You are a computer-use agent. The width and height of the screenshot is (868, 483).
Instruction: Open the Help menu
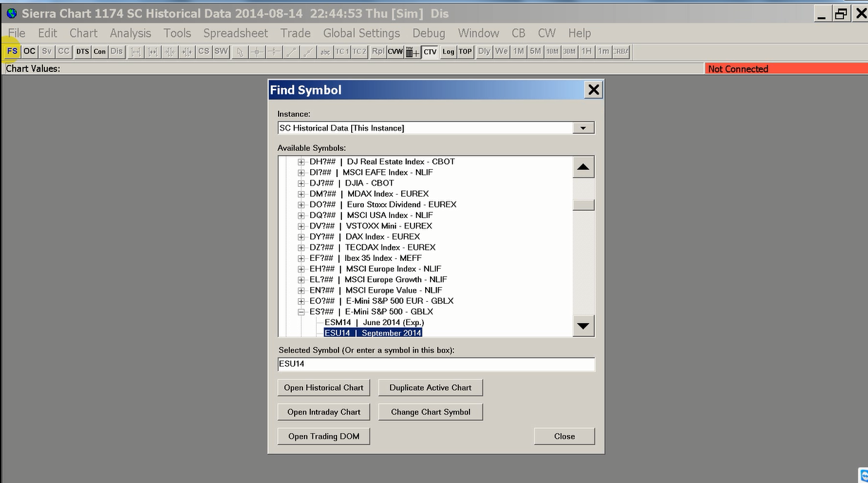point(580,33)
